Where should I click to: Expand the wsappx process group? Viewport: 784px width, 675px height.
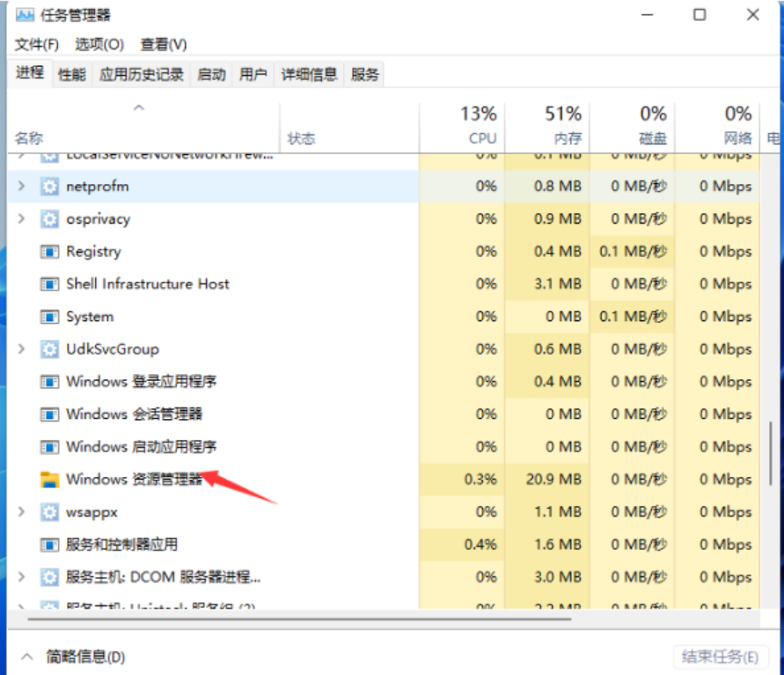pyautogui.click(x=22, y=512)
